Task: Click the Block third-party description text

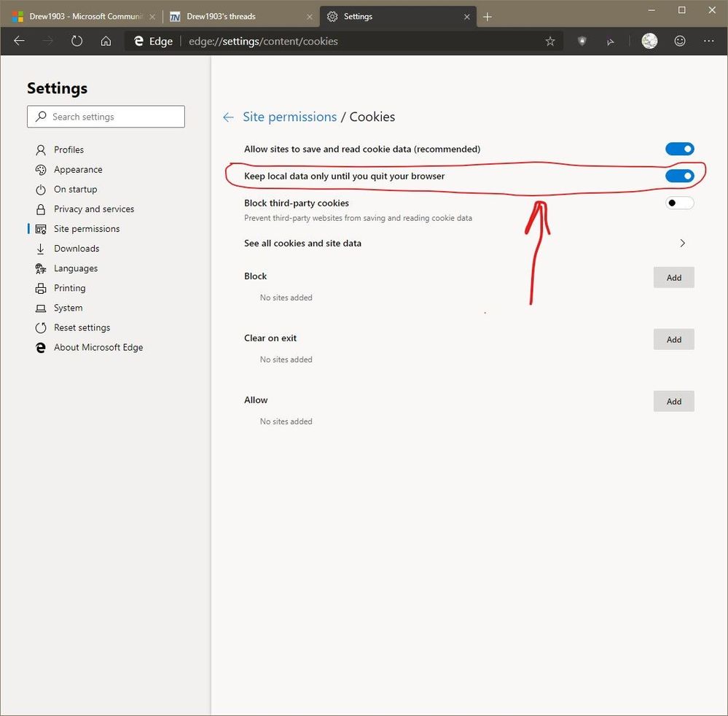Action: click(x=358, y=218)
